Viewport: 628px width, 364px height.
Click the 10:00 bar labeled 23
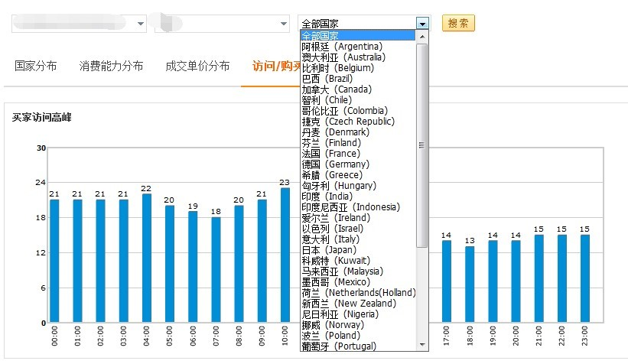coord(285,255)
